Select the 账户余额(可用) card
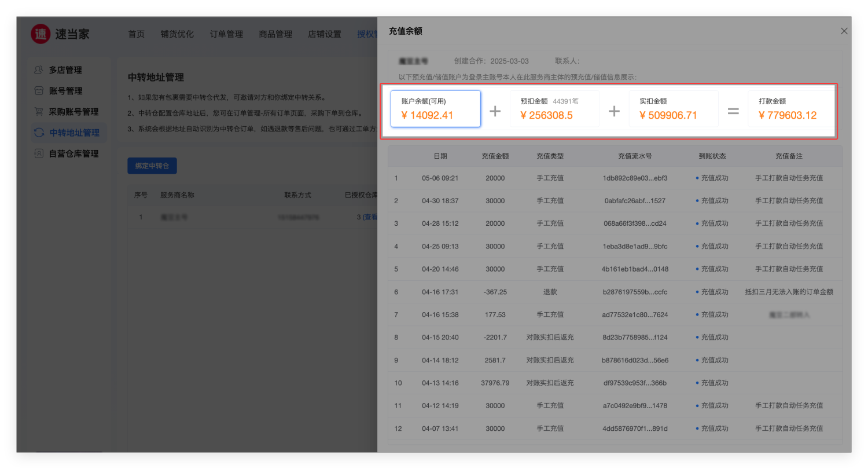 click(x=435, y=109)
